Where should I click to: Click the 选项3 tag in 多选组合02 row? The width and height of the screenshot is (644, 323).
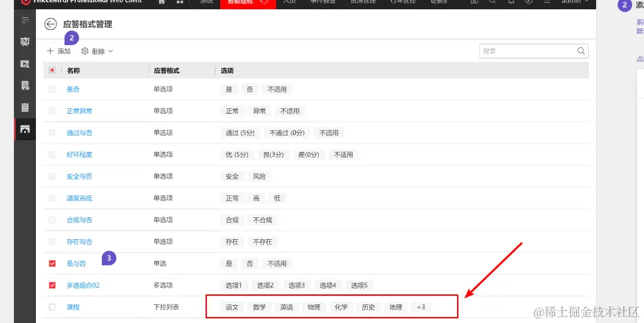pyautogui.click(x=297, y=285)
